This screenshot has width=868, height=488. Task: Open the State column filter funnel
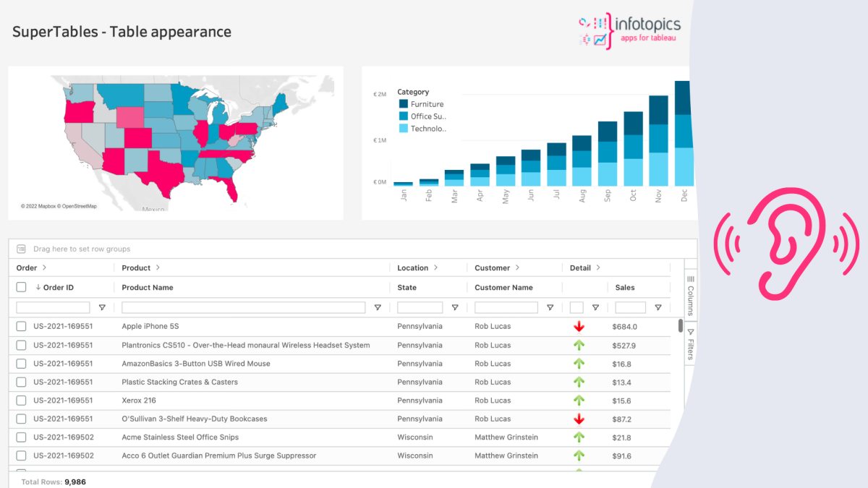[x=455, y=307]
